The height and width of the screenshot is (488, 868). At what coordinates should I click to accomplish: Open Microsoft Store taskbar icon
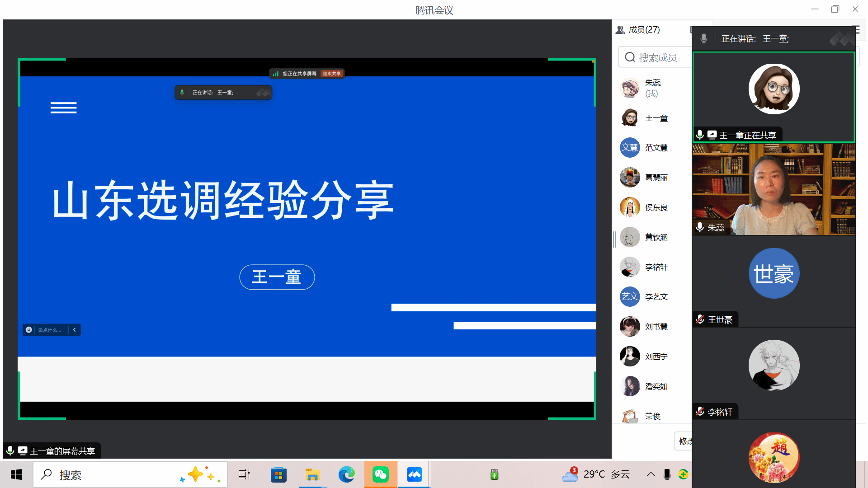(278, 474)
